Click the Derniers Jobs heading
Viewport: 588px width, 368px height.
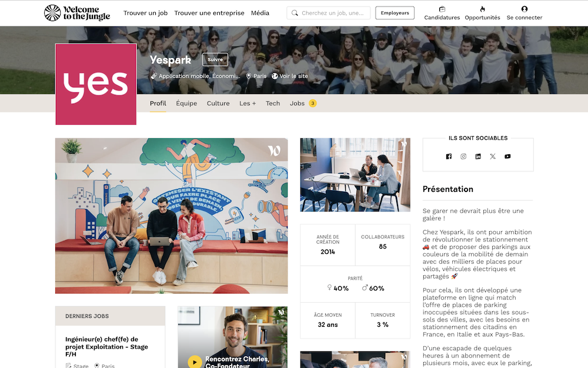click(87, 316)
